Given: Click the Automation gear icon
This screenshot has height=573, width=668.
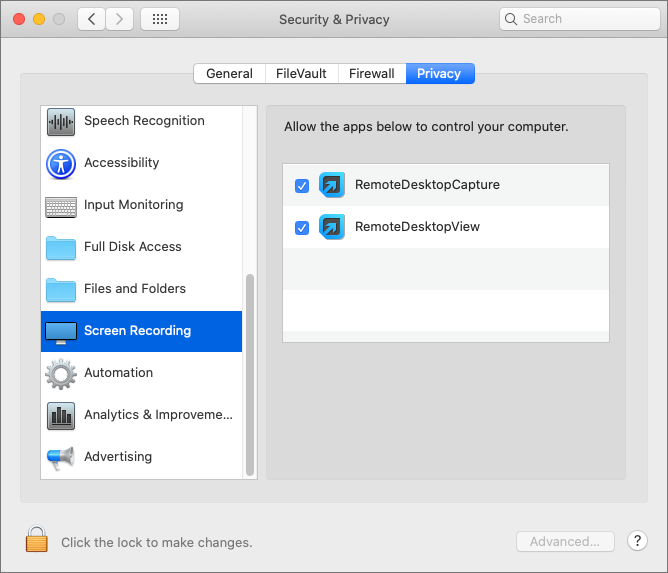Looking at the screenshot, I should coord(61,373).
